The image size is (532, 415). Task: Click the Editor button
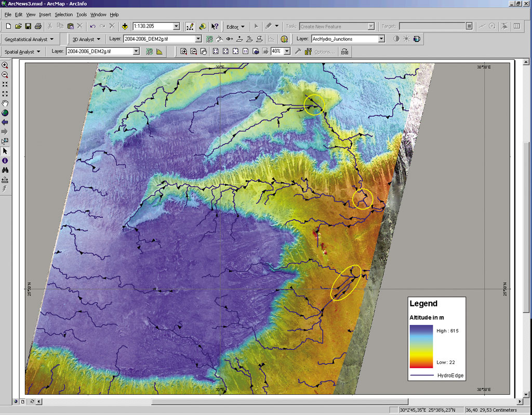235,27
